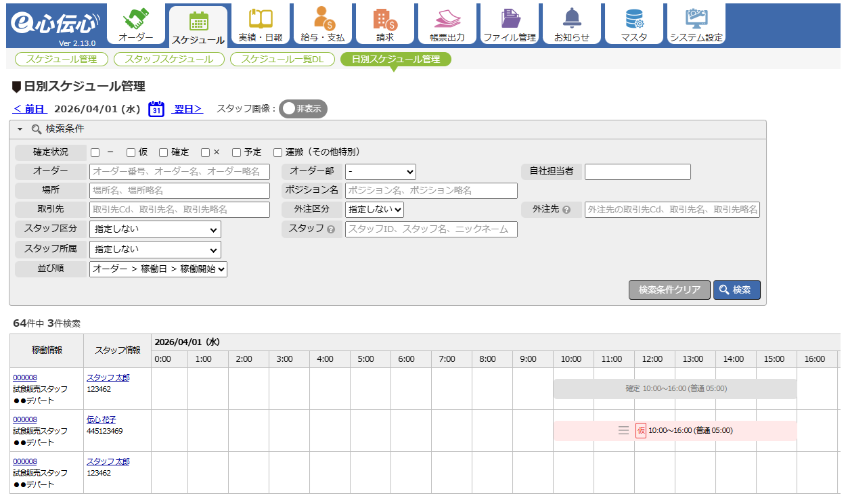Click the 自社担当者 input field
Screen dimensions: 850x504
[x=637, y=172]
